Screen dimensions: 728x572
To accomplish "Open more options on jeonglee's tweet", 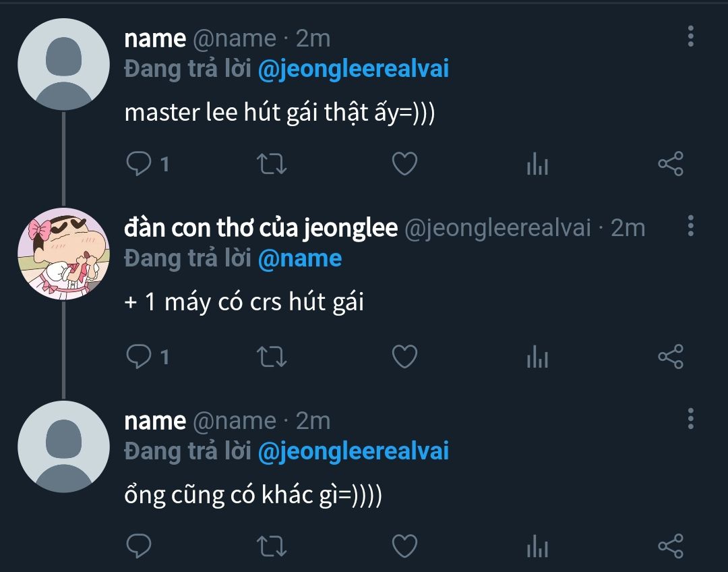I will pos(690,225).
